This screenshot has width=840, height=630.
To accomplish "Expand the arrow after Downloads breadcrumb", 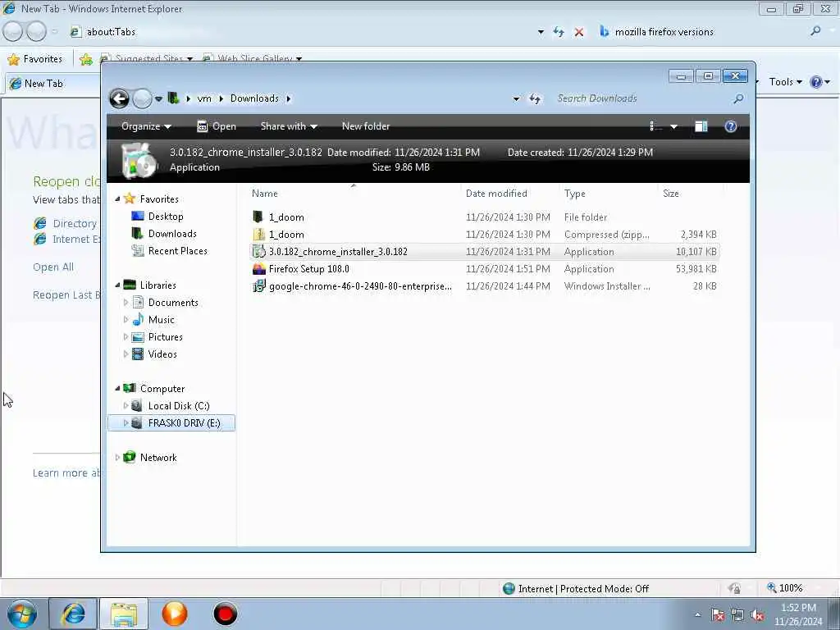I will tap(289, 98).
